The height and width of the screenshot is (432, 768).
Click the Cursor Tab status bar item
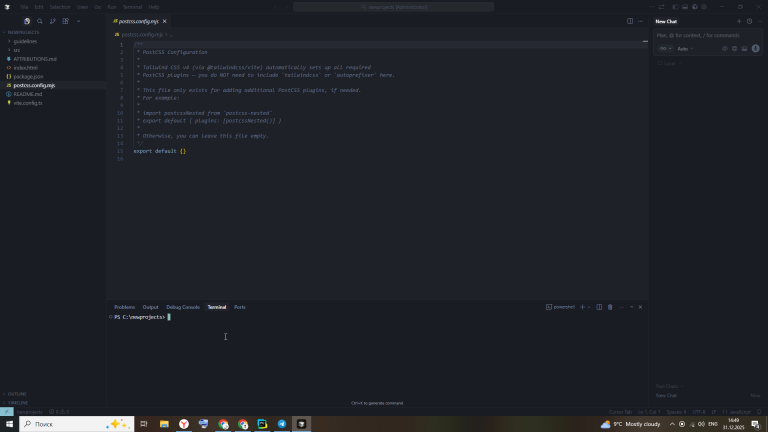[620, 412]
